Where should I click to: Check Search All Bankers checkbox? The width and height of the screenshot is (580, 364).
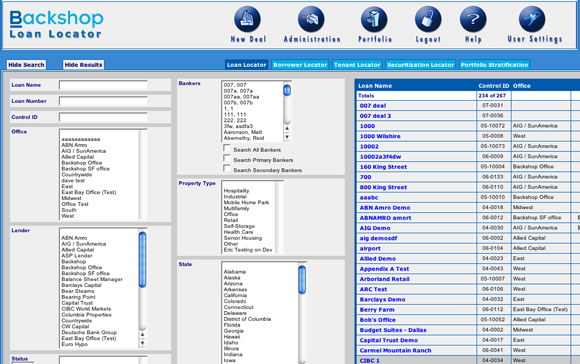tap(226, 148)
